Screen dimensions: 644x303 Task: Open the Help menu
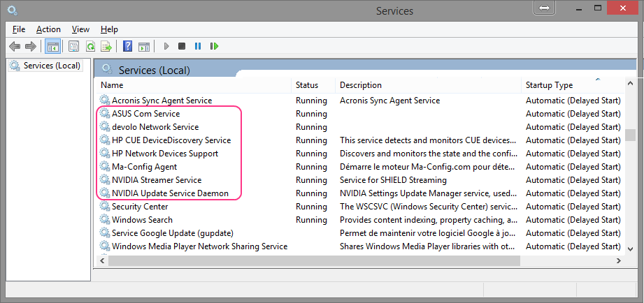(x=109, y=29)
